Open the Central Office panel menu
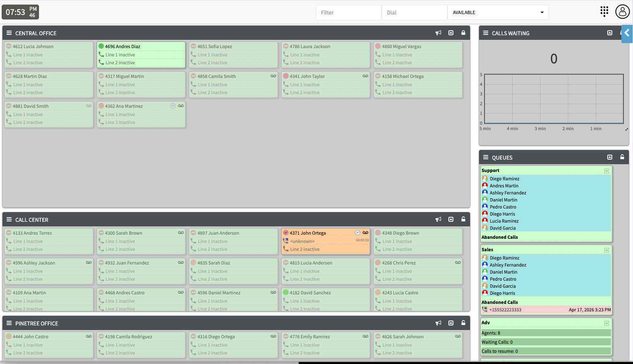Image resolution: width=633 pixels, height=364 pixels. [9, 33]
